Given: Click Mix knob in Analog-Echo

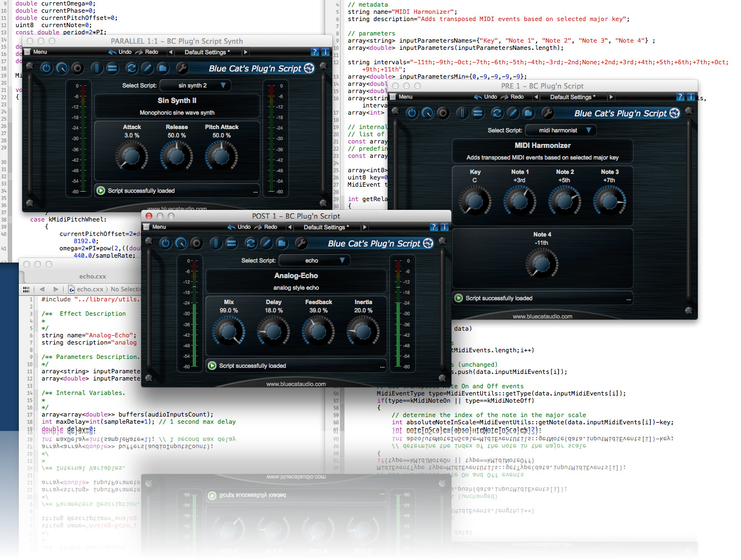Looking at the screenshot, I should (x=229, y=331).
